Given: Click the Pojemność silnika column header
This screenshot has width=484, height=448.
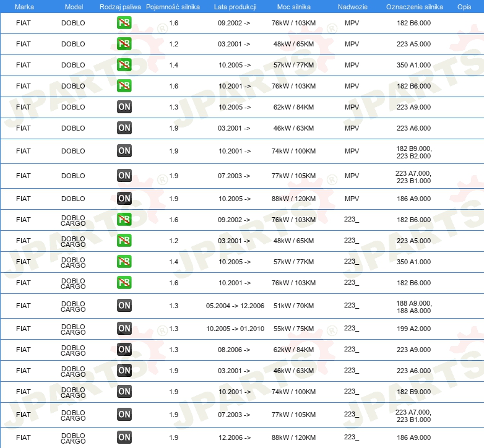Looking at the screenshot, I should coord(173,7).
